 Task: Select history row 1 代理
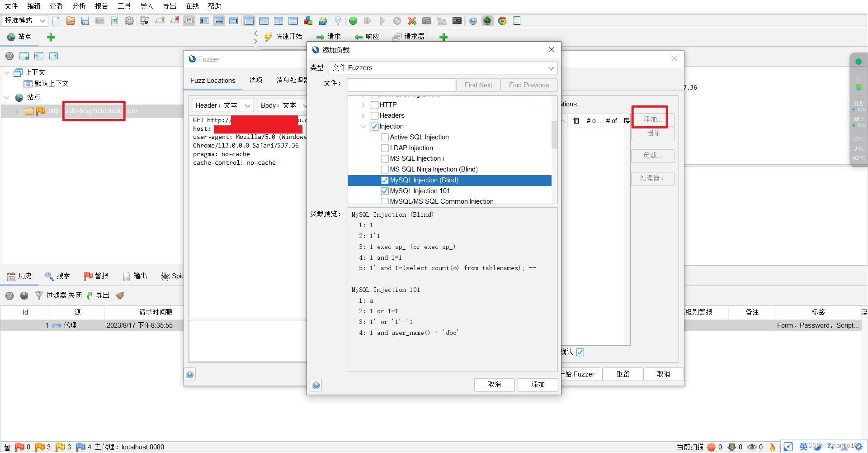[x=91, y=325]
